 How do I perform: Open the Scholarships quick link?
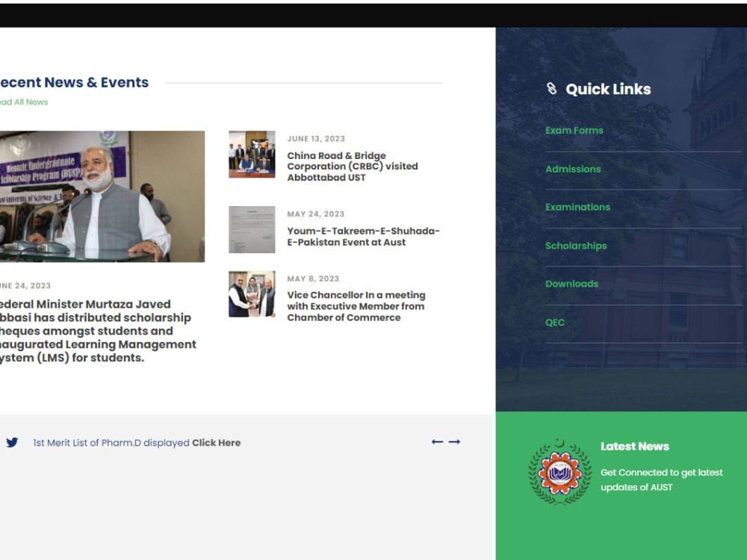tap(576, 246)
